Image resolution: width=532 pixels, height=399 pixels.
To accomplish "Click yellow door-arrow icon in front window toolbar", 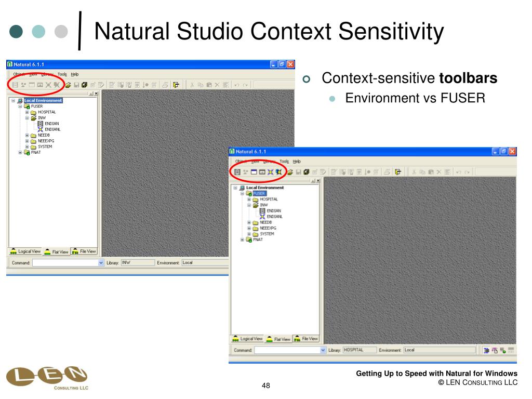I will 398,172.
